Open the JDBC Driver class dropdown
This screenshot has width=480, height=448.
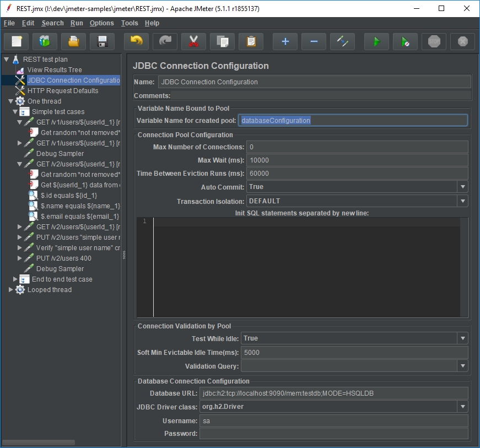click(x=462, y=407)
